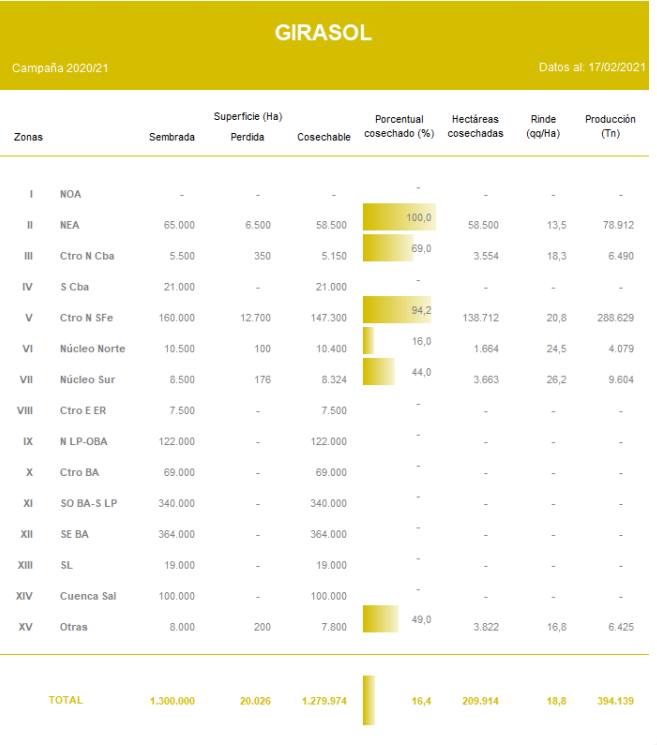
Task: Click the Porcentual cosechado (%) column header
Action: tap(398, 126)
